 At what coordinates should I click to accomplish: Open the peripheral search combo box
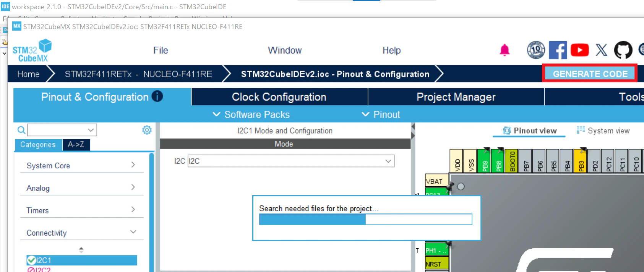(x=62, y=130)
